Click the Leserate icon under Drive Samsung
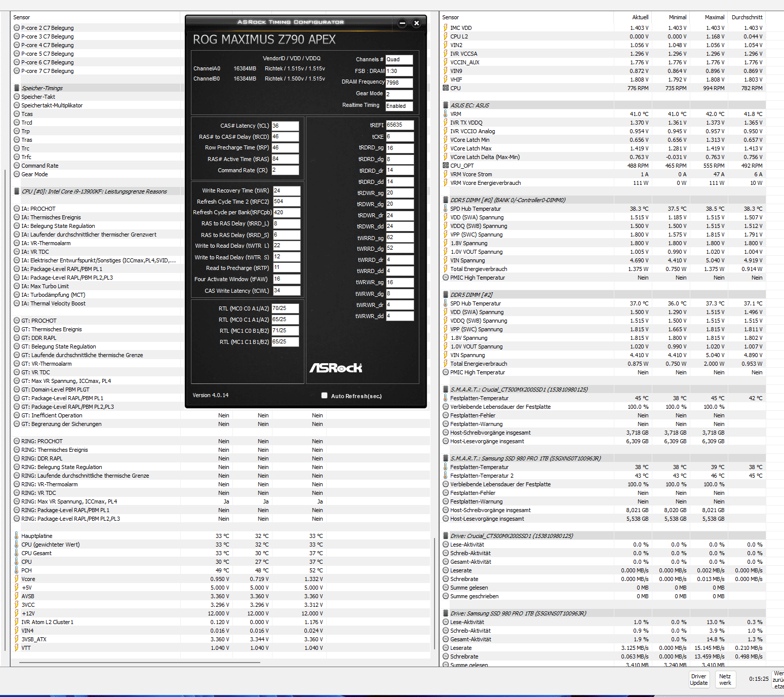 (446, 648)
